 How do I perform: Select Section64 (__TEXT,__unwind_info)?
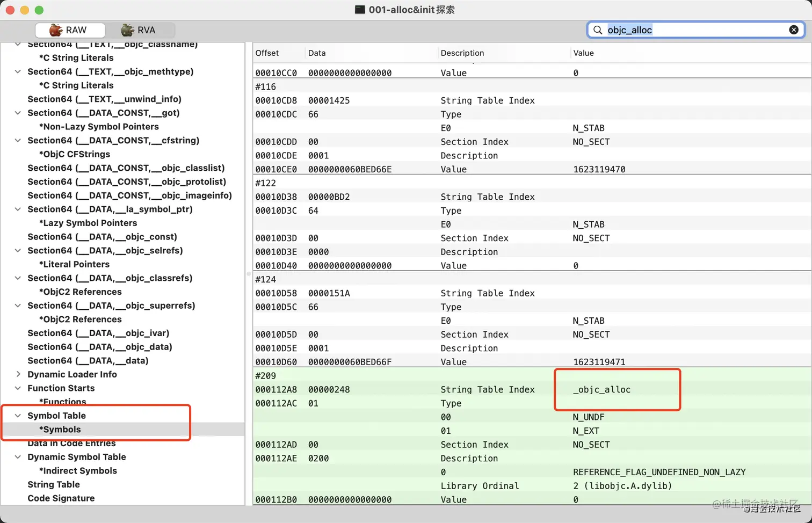point(104,99)
